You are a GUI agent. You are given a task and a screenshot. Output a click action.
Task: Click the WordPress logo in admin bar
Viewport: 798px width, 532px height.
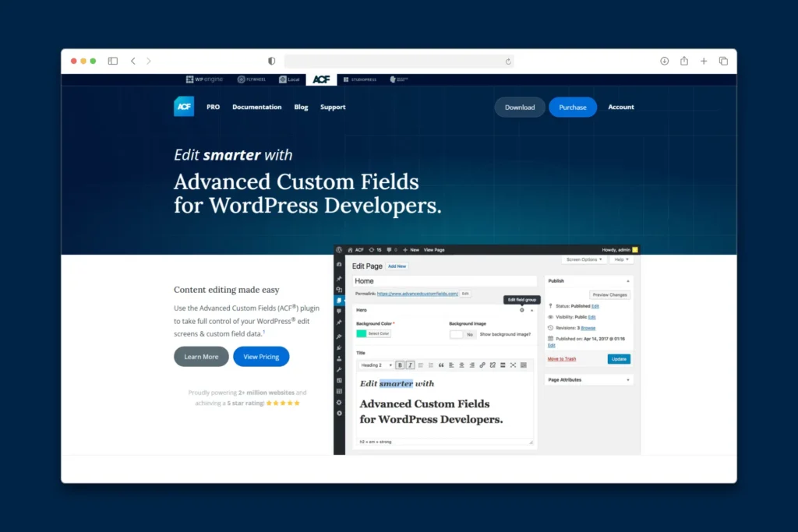coord(340,250)
